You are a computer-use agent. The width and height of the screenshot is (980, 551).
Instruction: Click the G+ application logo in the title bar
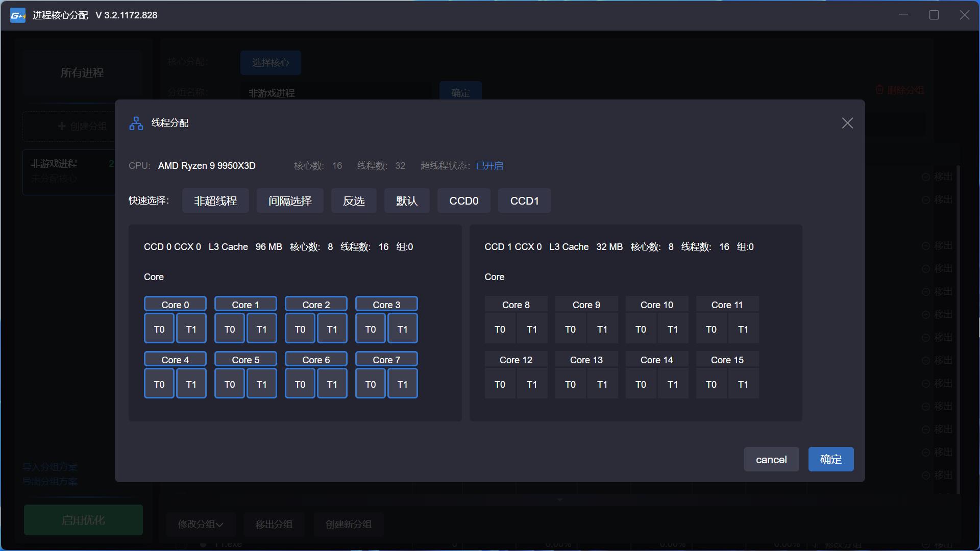(x=17, y=15)
